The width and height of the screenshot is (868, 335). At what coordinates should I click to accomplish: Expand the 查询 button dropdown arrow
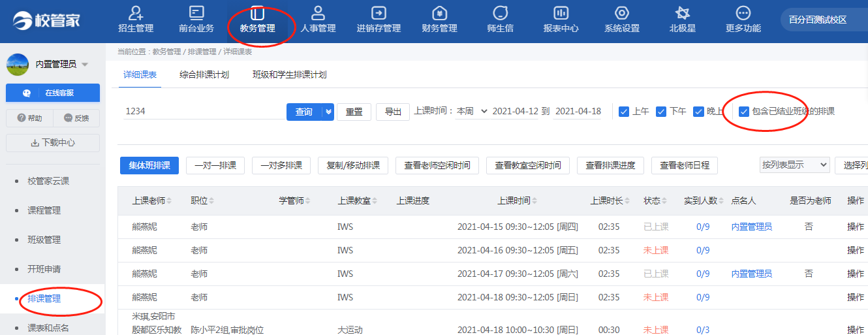click(x=329, y=112)
